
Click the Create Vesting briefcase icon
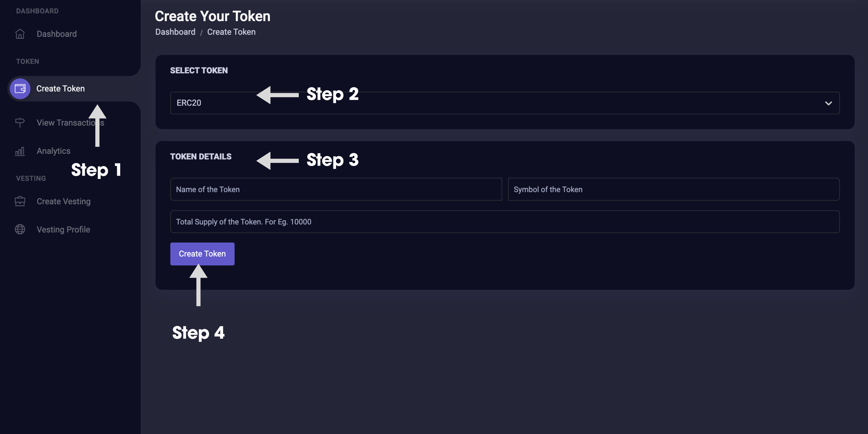point(20,202)
